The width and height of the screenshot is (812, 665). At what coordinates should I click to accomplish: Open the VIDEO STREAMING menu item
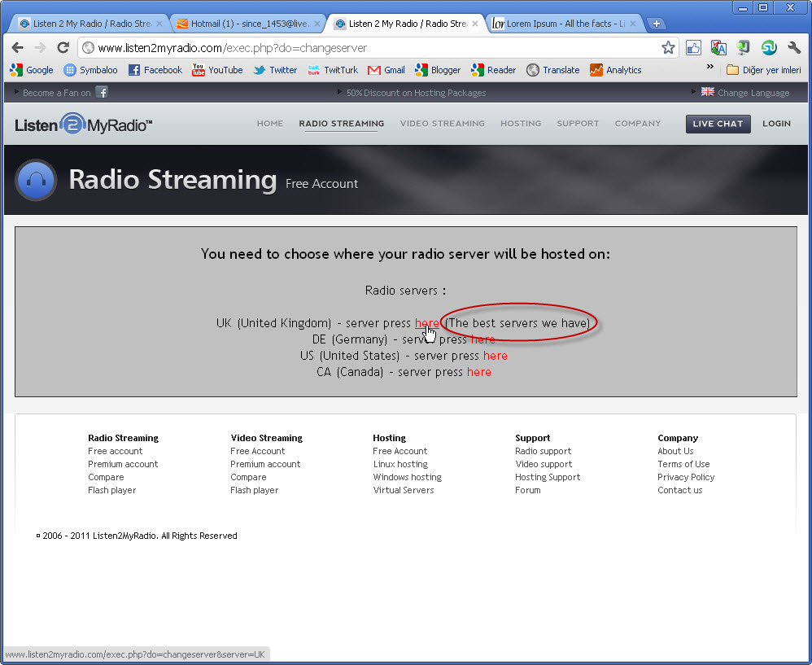point(443,123)
